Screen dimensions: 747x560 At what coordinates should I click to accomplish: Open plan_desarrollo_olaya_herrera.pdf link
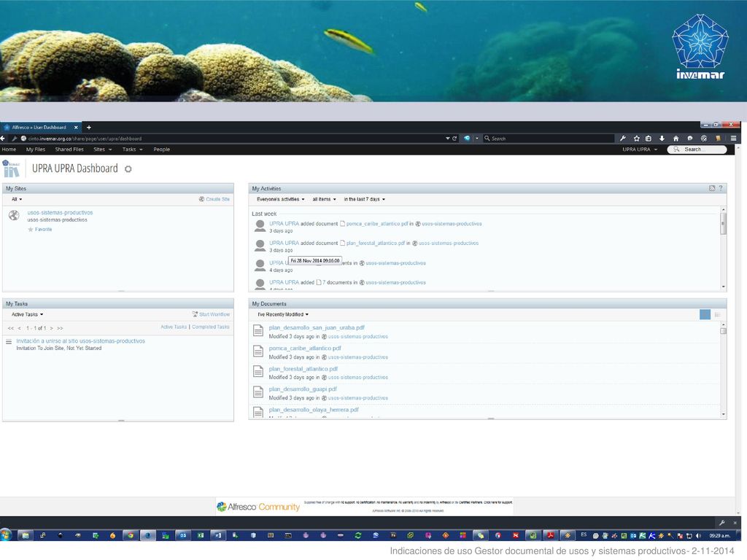314,410
